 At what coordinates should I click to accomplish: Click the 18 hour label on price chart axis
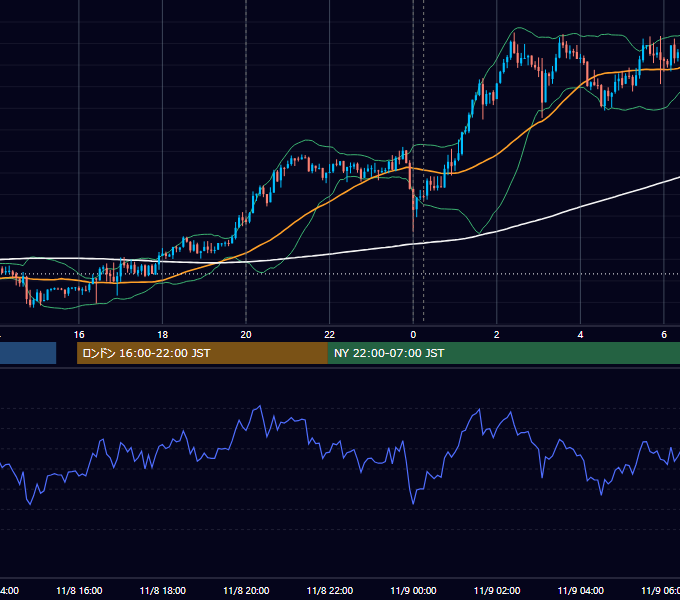pos(163,335)
